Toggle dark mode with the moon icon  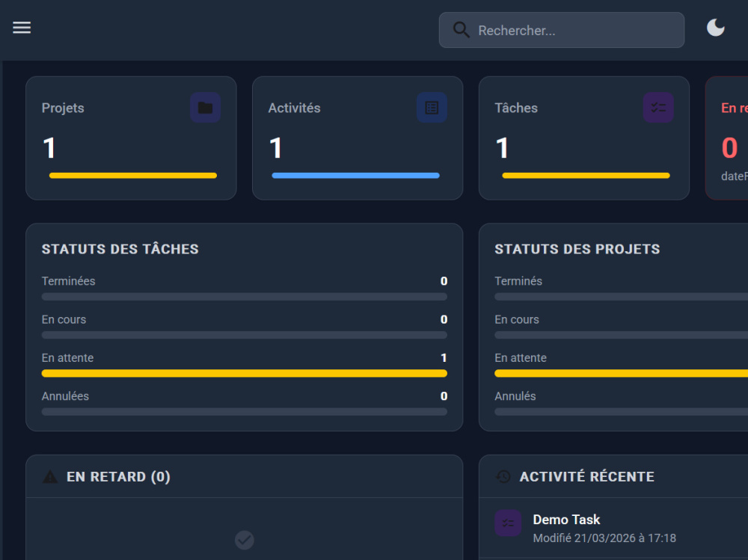pos(716,28)
